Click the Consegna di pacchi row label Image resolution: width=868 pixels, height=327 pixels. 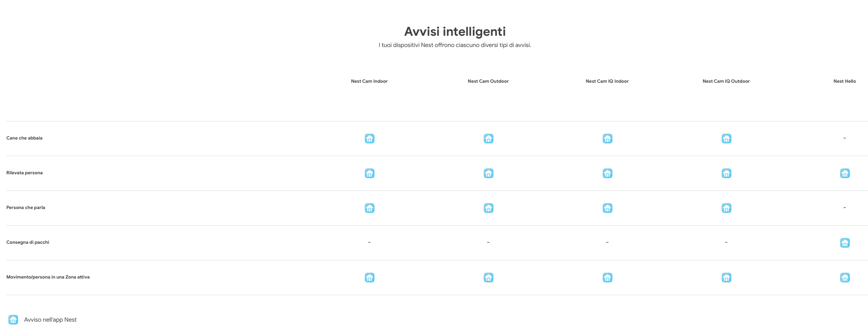(28, 242)
